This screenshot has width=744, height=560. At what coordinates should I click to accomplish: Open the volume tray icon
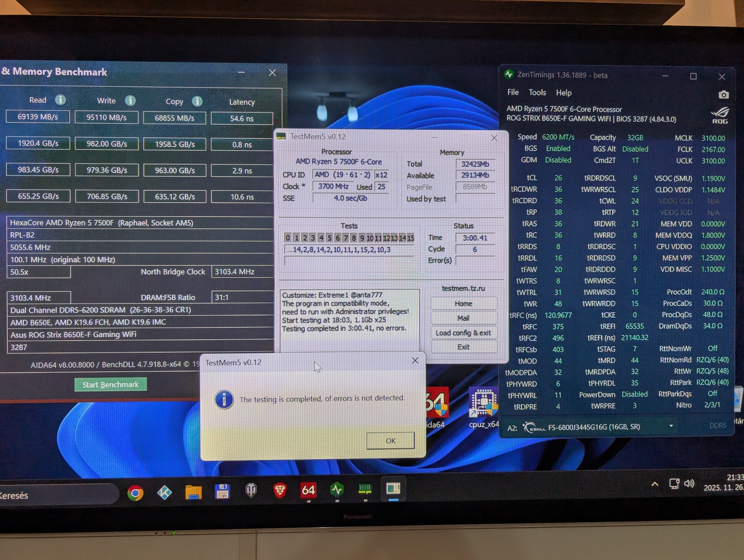coord(689,484)
